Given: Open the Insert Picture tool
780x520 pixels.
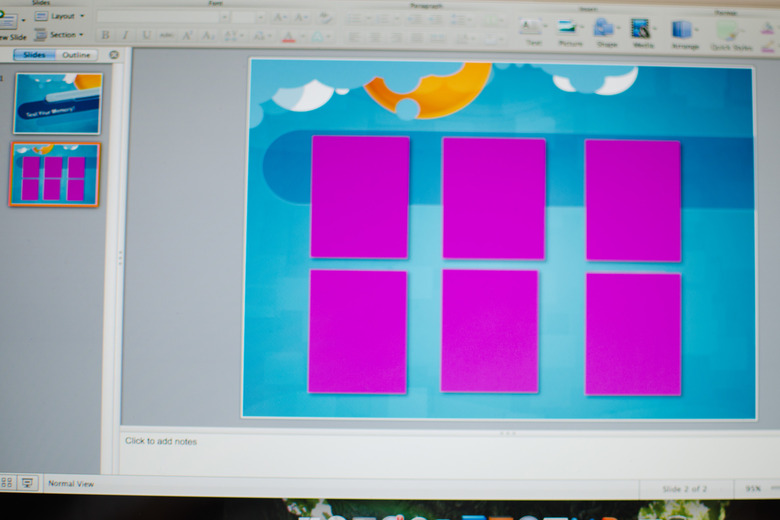Looking at the screenshot, I should 568,29.
